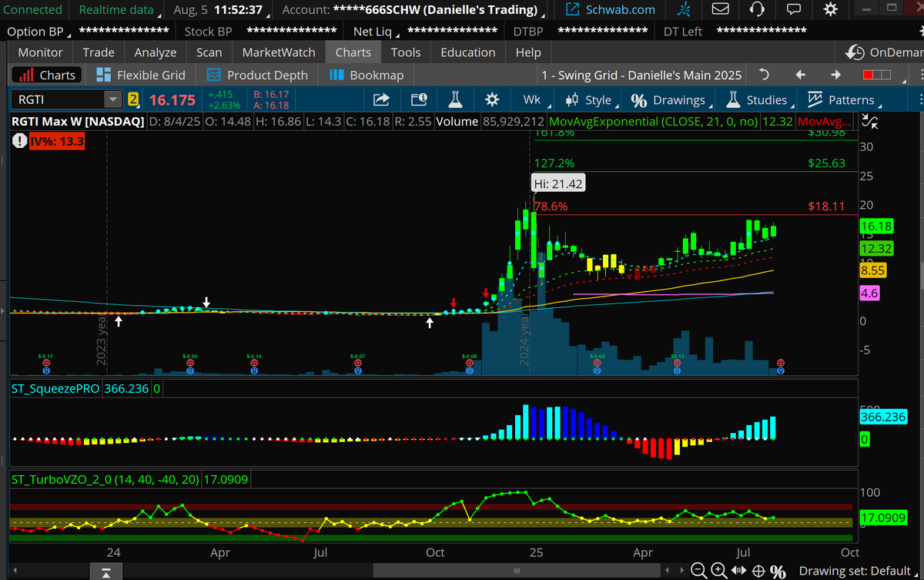
Task: Click the blue starburst icon in title bar
Action: (x=684, y=10)
